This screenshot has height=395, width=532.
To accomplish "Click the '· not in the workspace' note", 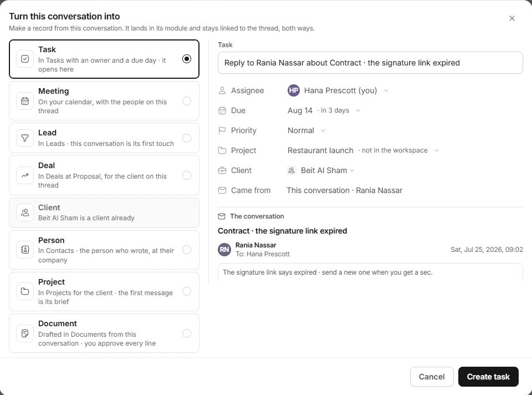I will (x=393, y=150).
